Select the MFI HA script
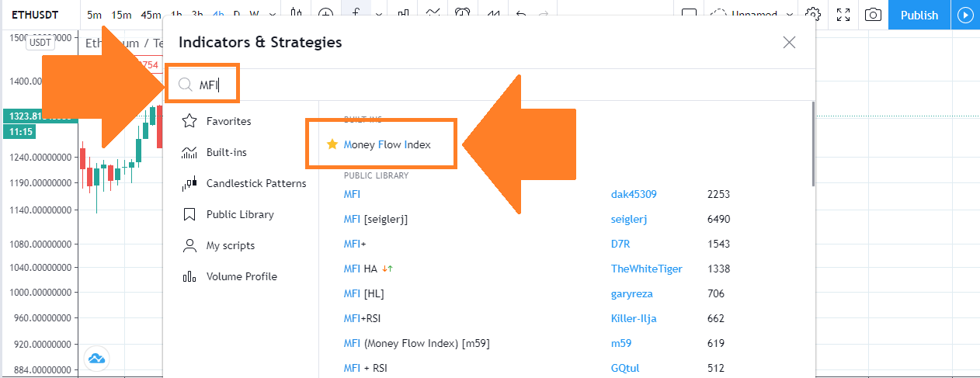 (368, 269)
